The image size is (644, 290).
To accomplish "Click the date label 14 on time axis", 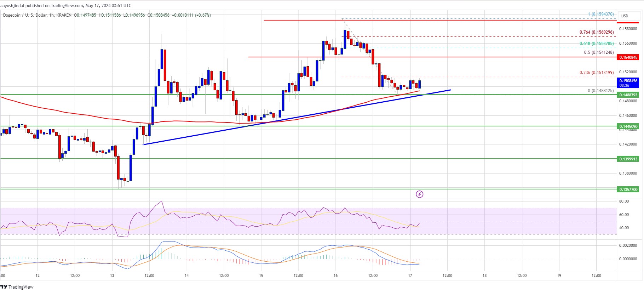I will pyautogui.click(x=186, y=275).
